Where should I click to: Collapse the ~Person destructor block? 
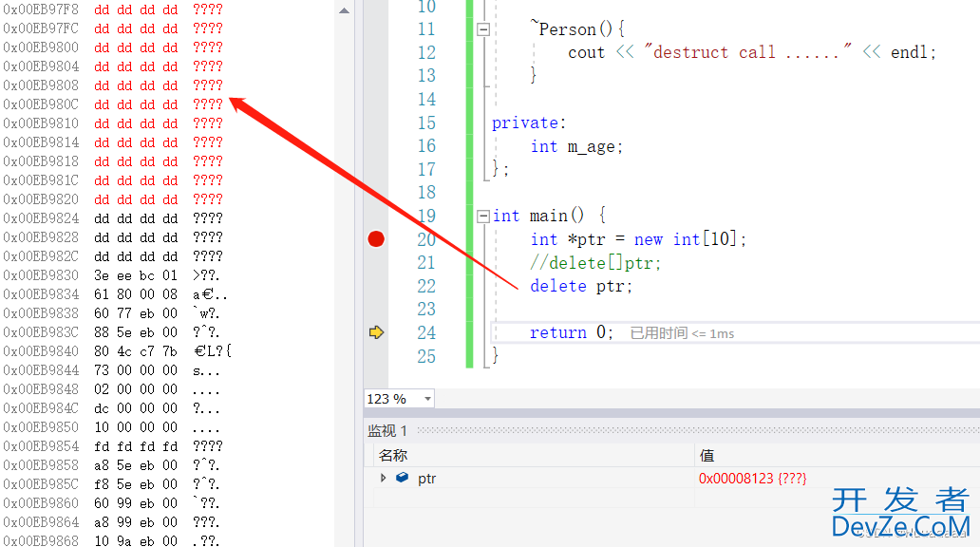(483, 29)
